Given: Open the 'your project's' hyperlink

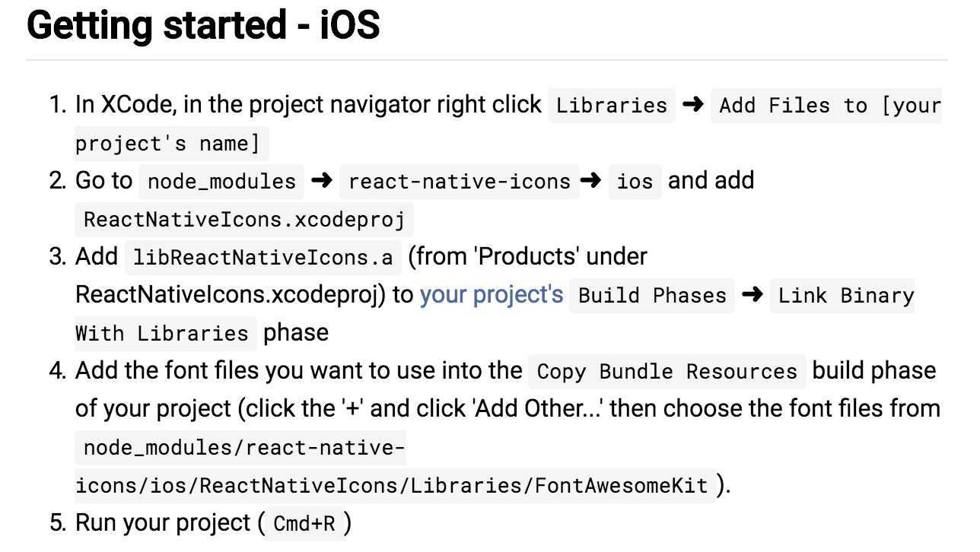Looking at the screenshot, I should 492,295.
